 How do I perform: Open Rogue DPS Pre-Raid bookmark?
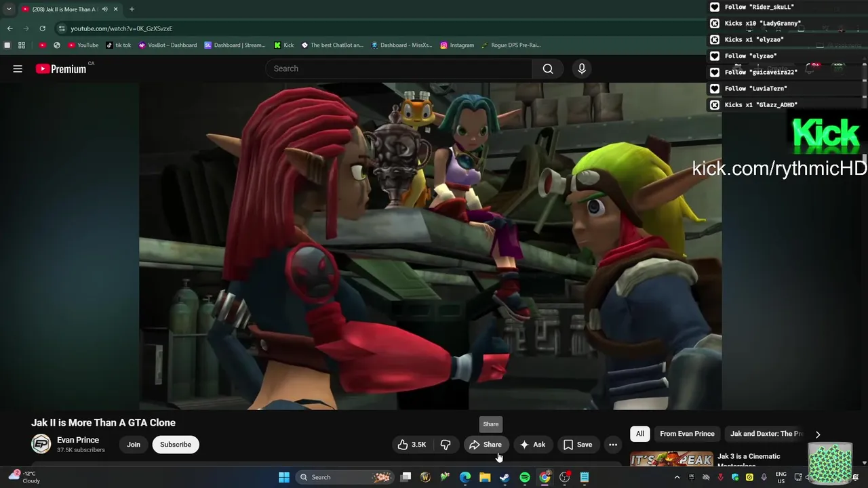(511, 45)
